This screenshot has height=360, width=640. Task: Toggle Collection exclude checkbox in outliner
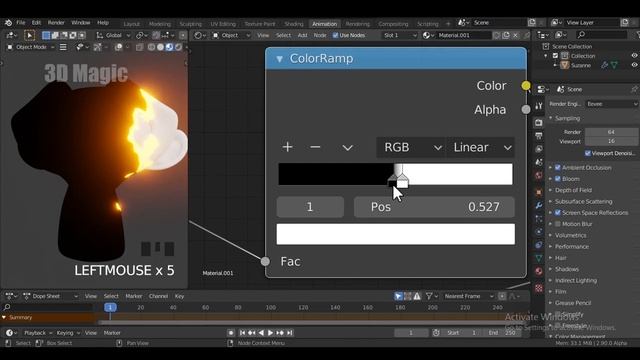click(555, 56)
